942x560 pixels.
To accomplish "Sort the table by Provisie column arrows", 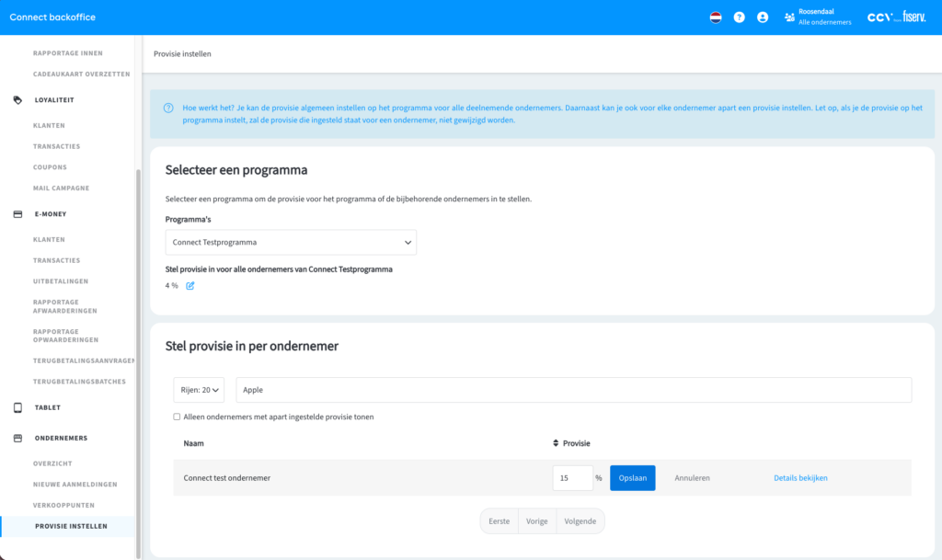I will pyautogui.click(x=556, y=443).
